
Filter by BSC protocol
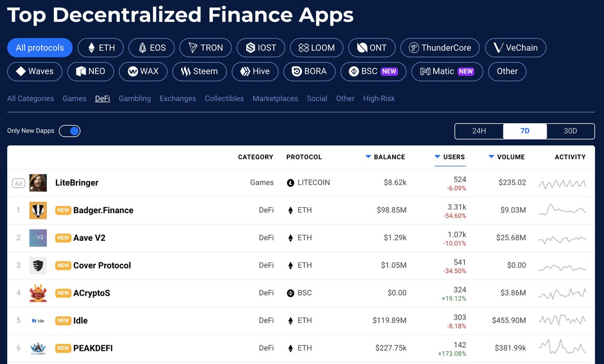click(373, 71)
